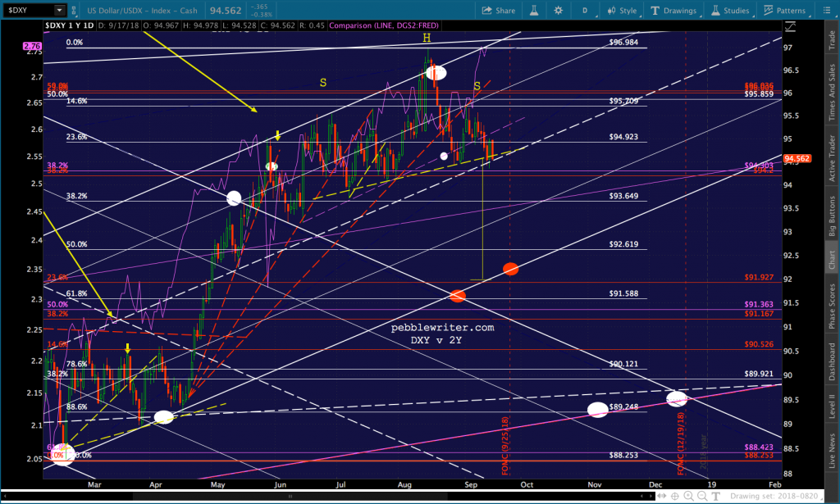Click the 2.76 comparison value tag on the left axis

click(x=32, y=46)
